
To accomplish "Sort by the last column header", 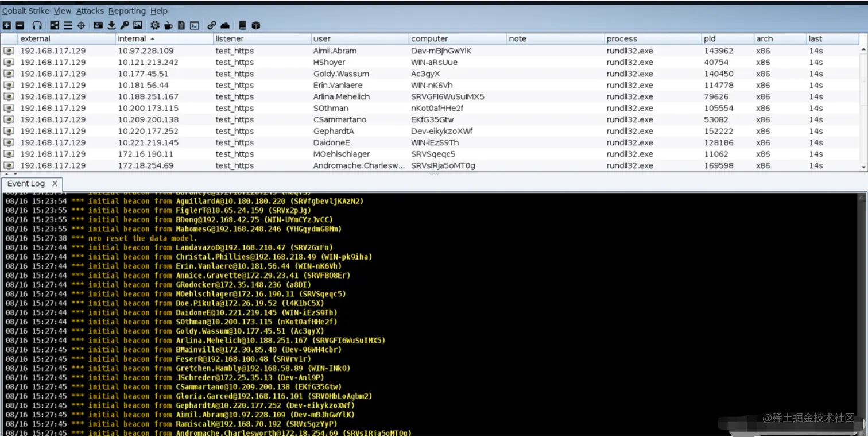I will (x=832, y=39).
